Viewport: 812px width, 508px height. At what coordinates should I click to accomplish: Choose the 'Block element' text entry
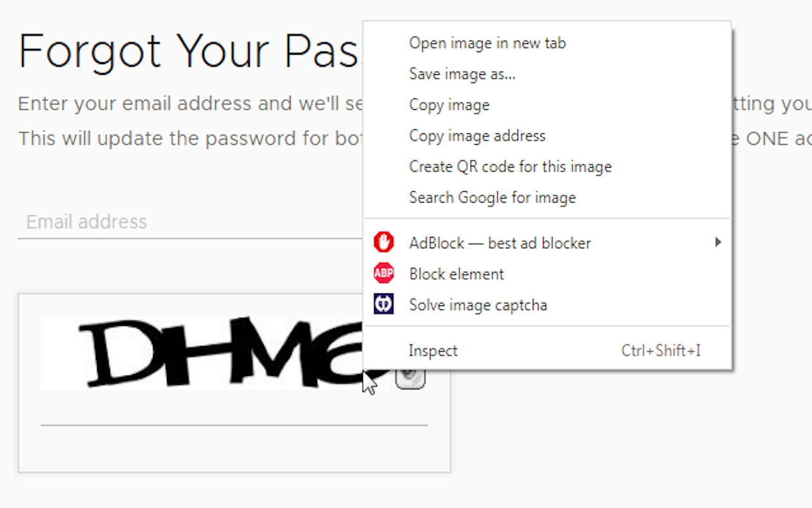(x=457, y=274)
